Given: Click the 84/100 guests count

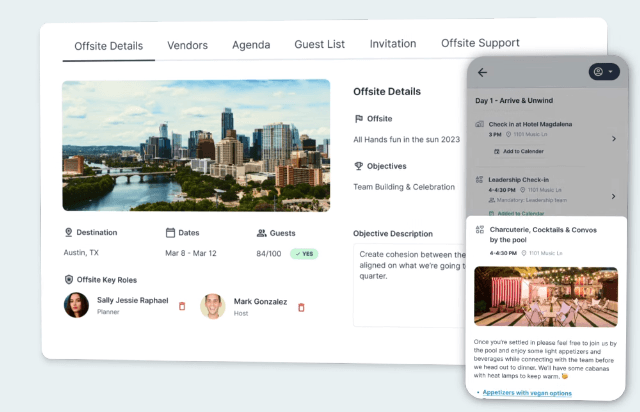Looking at the screenshot, I should [269, 254].
